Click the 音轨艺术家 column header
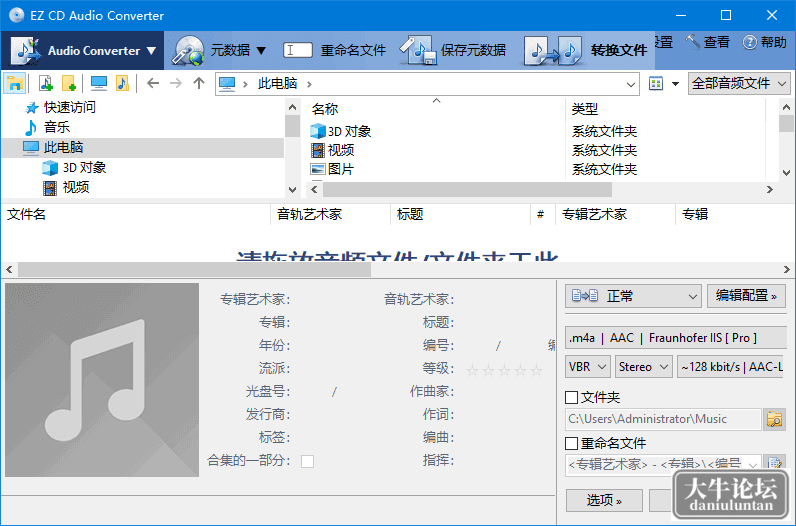Image resolution: width=796 pixels, height=526 pixels. 331,214
